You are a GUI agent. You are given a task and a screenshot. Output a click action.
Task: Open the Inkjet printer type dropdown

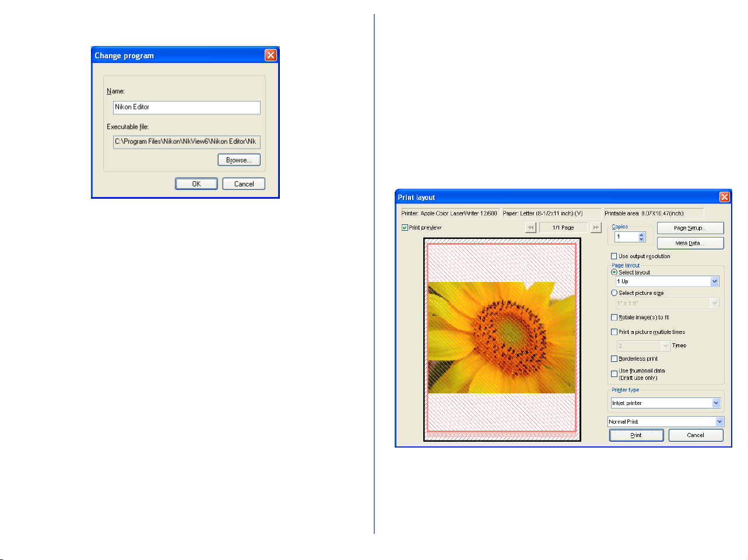716,403
